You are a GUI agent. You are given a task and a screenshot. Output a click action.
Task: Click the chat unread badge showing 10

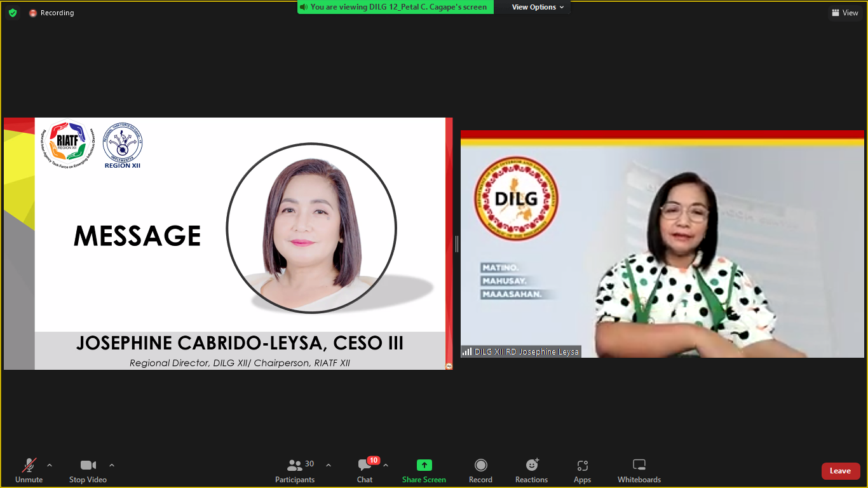pyautogui.click(x=374, y=460)
